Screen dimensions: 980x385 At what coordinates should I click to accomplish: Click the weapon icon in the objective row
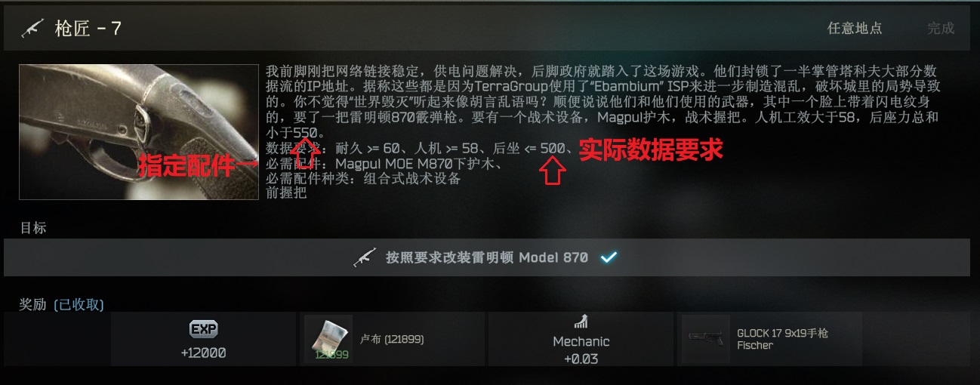pos(365,257)
